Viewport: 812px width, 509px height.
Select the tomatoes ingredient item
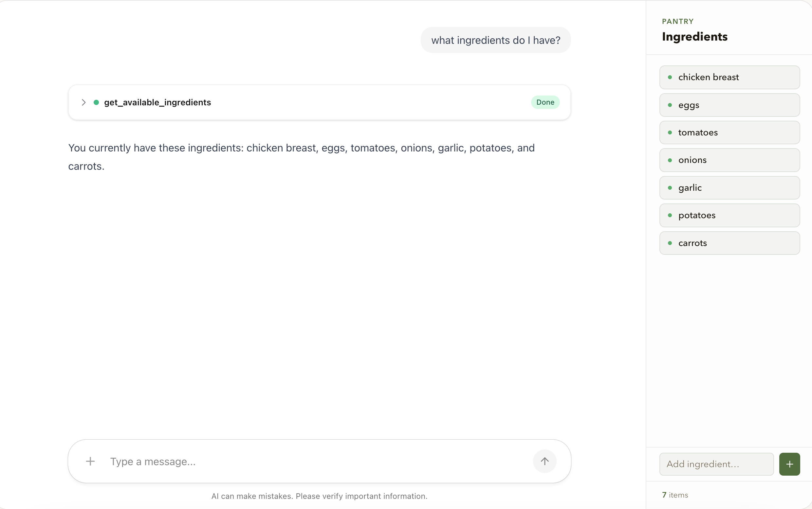click(729, 132)
